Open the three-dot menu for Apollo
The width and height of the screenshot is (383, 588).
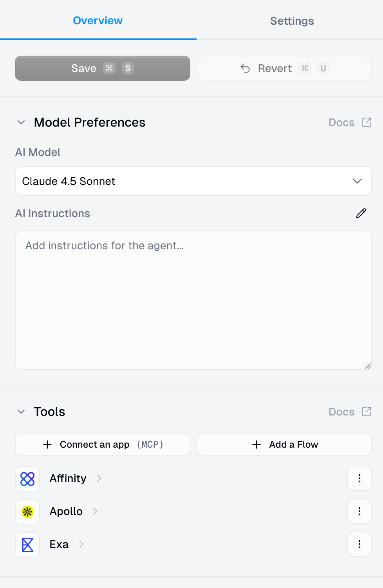(359, 512)
